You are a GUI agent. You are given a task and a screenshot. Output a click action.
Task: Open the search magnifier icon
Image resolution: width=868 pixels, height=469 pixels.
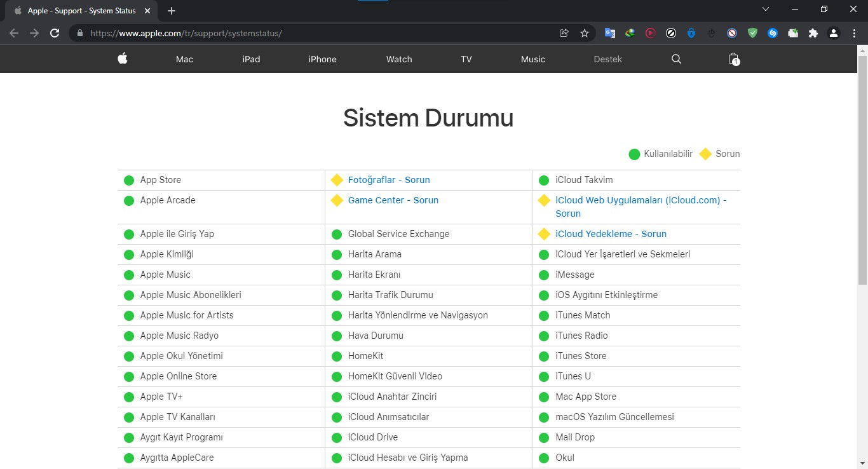click(x=676, y=59)
